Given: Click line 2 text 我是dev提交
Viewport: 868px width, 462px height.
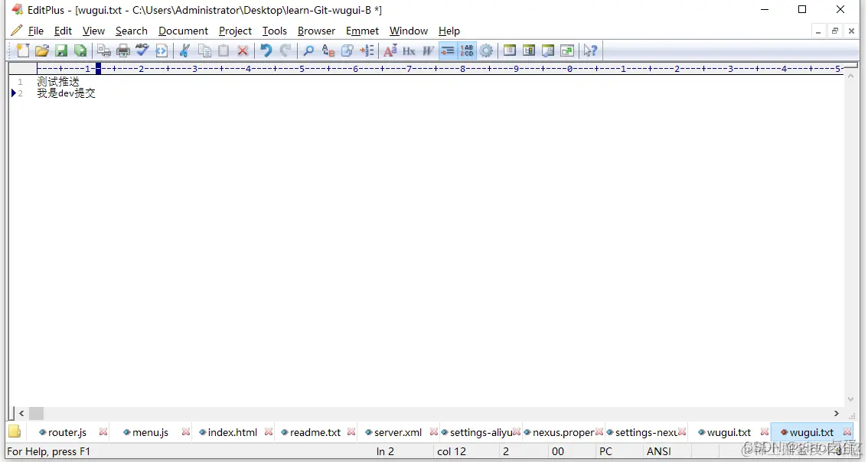Looking at the screenshot, I should (x=66, y=93).
